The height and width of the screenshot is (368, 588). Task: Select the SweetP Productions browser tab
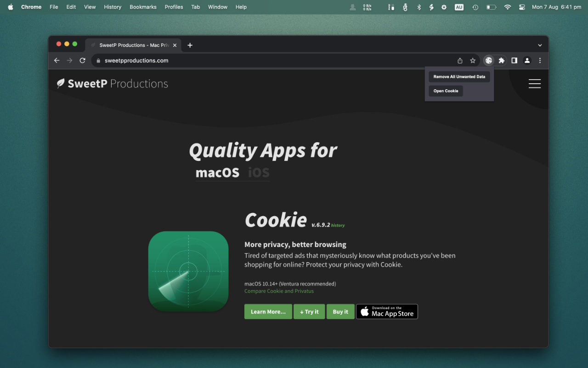pos(133,45)
